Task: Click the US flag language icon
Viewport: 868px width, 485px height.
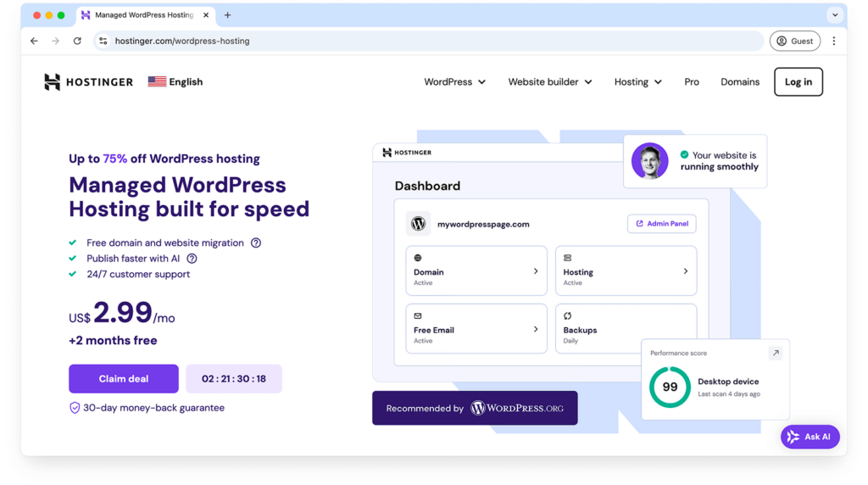Action: pos(157,81)
